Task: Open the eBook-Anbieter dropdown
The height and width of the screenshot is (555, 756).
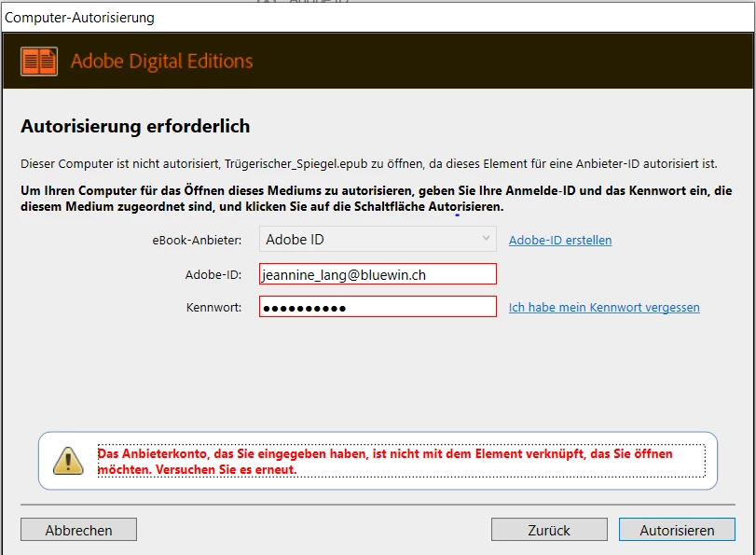Action: (x=378, y=240)
